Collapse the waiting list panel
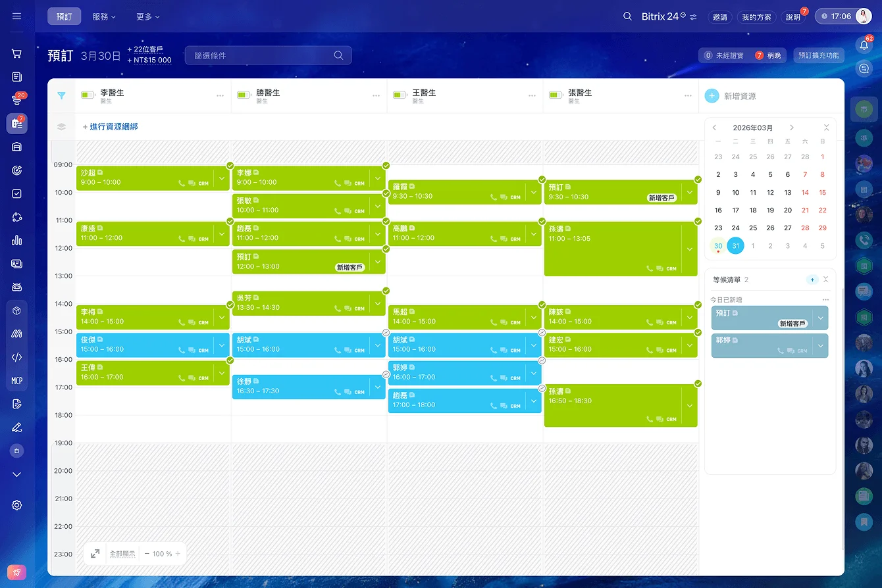The height and width of the screenshot is (588, 882). click(825, 280)
